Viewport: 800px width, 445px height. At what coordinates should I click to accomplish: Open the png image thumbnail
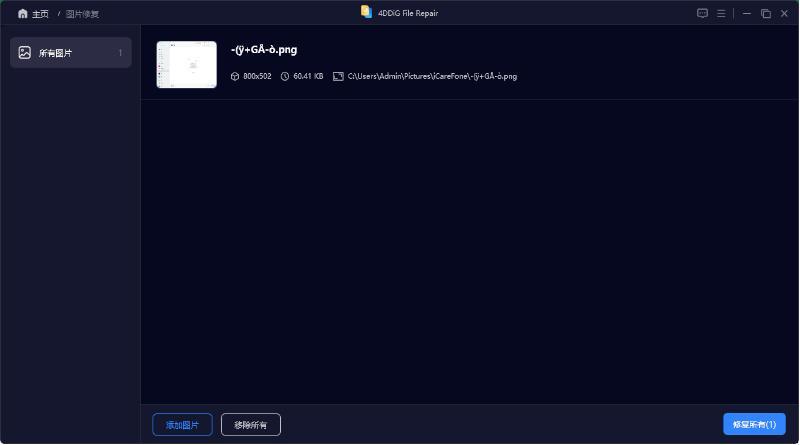187,65
